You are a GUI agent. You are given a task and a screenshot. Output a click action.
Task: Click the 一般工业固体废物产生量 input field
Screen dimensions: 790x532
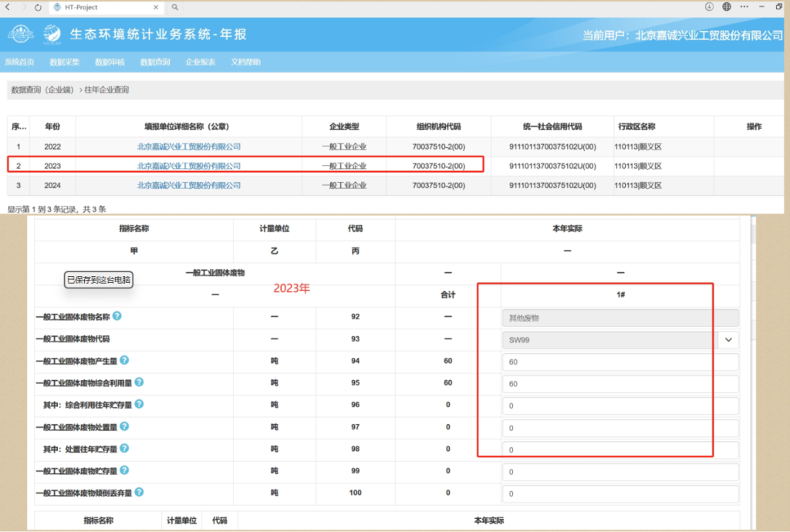pyautogui.click(x=620, y=362)
